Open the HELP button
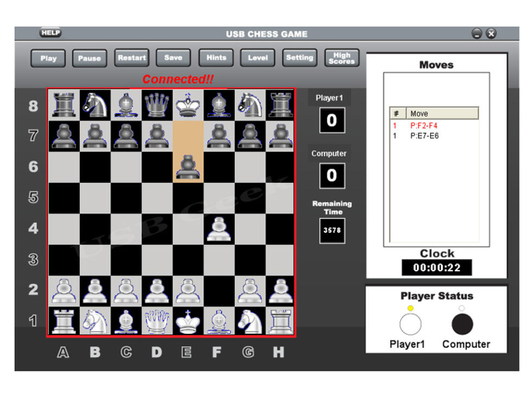Viewport: 532px width, 399px height. coord(51,33)
